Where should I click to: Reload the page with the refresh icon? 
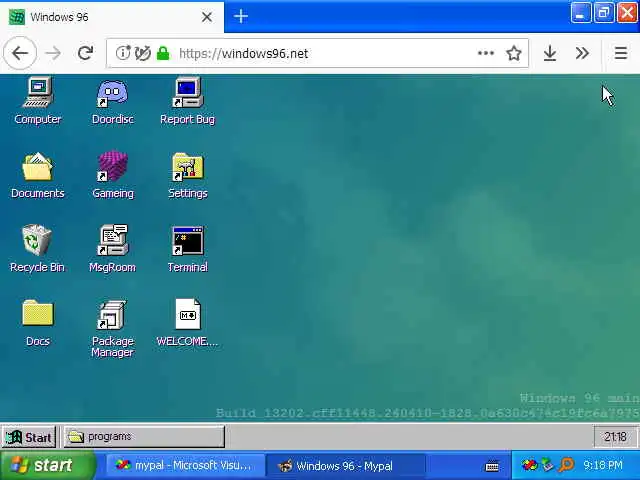pyautogui.click(x=85, y=53)
